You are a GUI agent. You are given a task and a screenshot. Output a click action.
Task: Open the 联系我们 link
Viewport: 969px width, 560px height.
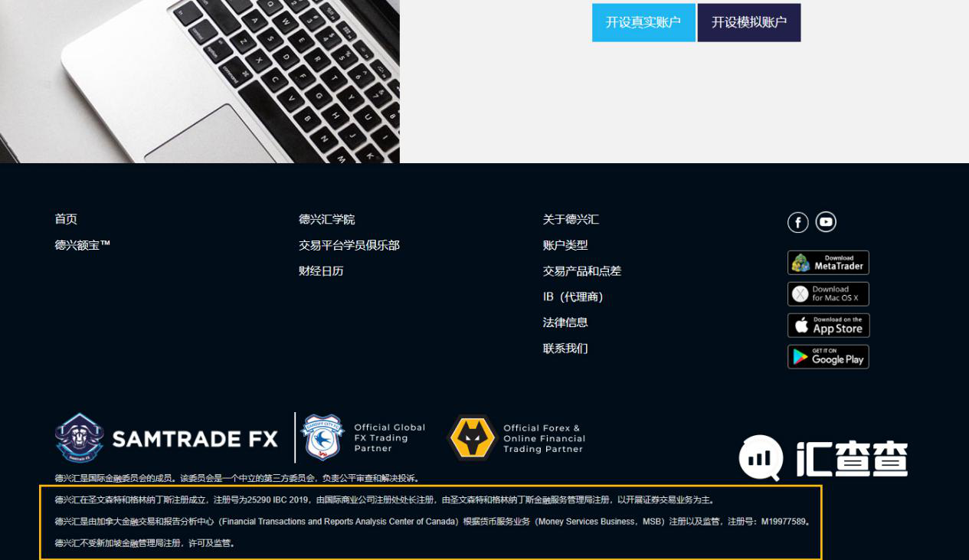pyautogui.click(x=565, y=348)
